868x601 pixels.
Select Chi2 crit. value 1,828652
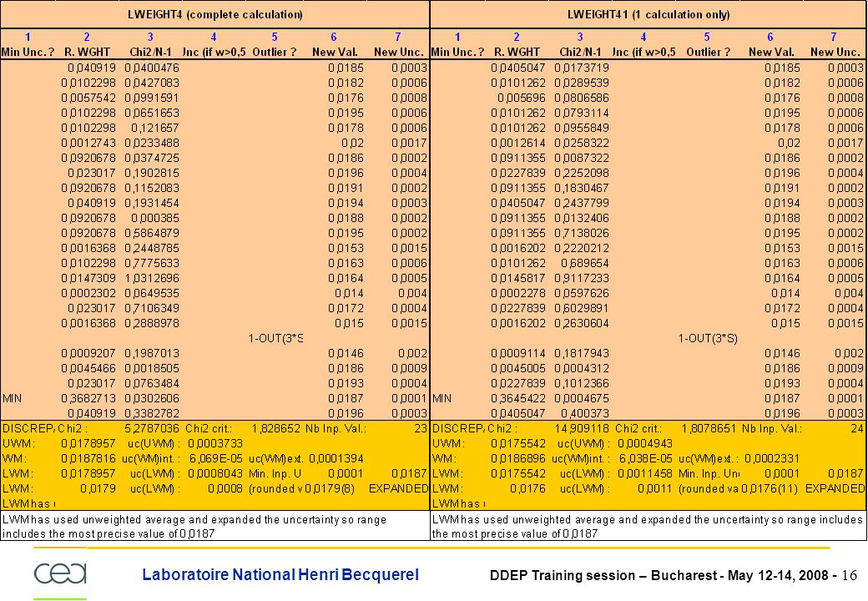click(275, 428)
